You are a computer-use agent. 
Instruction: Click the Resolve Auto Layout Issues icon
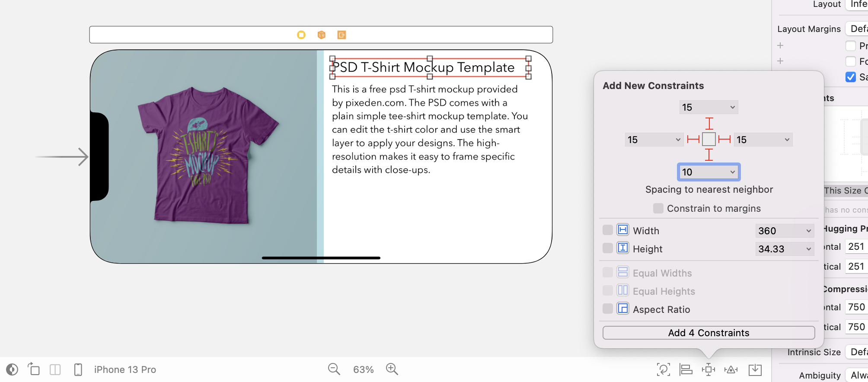pyautogui.click(x=731, y=369)
